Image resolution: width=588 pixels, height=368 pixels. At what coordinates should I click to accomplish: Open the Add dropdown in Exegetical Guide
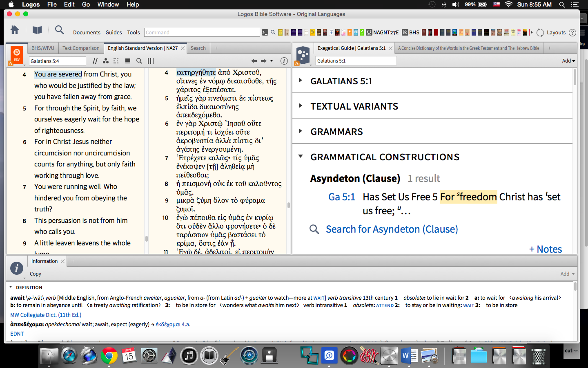[568, 61]
